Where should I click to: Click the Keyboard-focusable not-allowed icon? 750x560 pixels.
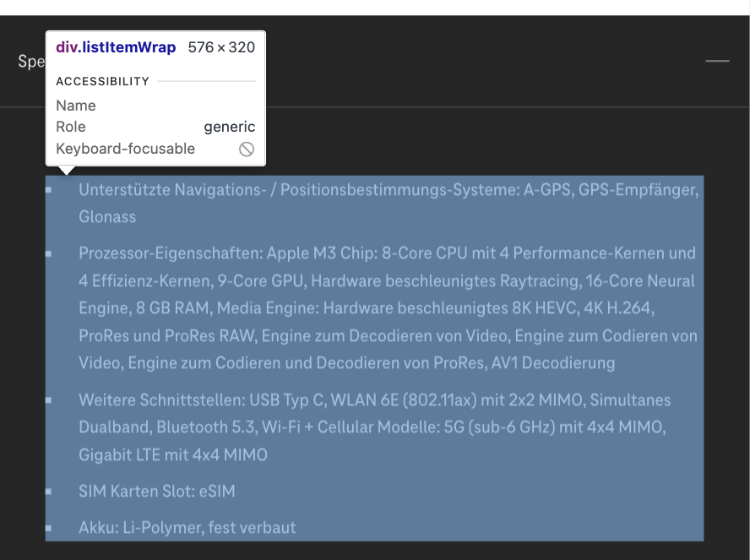tap(246, 148)
